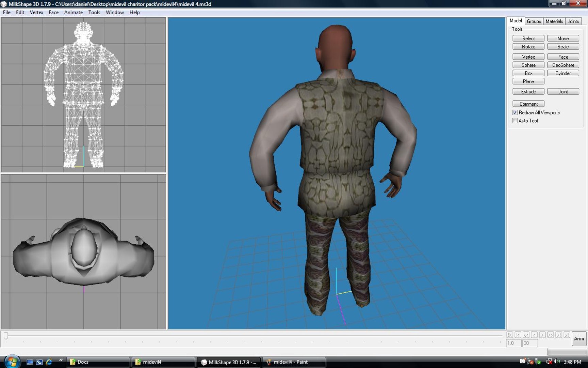Click the Extrude tool button
Viewport: 588px width, 368px height.
[528, 92]
